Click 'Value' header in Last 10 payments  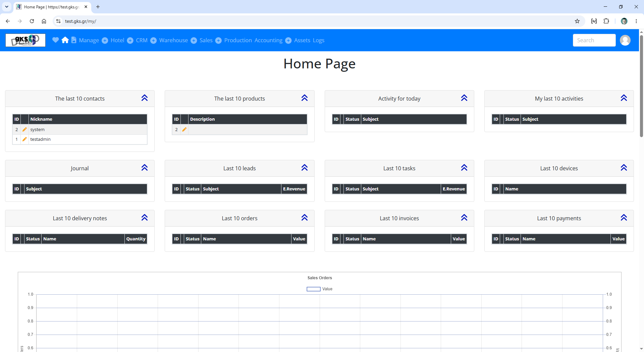coord(619,239)
